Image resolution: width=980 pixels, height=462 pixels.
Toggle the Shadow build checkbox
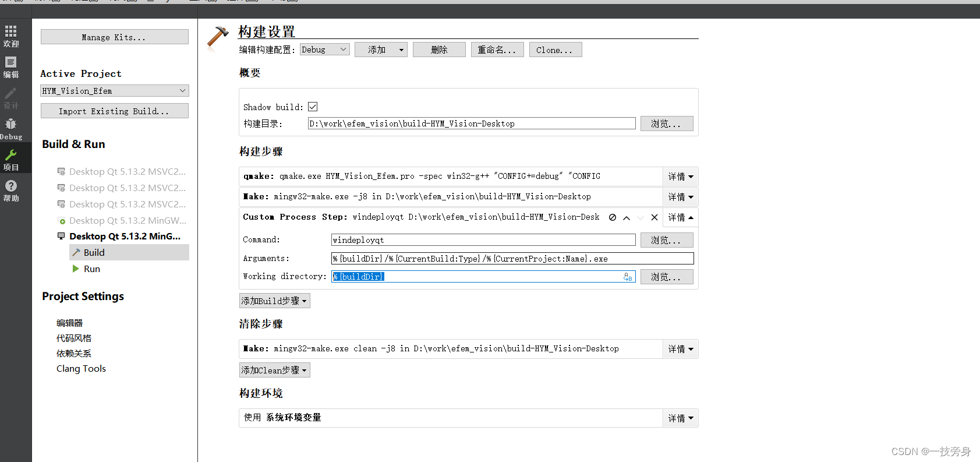tap(313, 107)
